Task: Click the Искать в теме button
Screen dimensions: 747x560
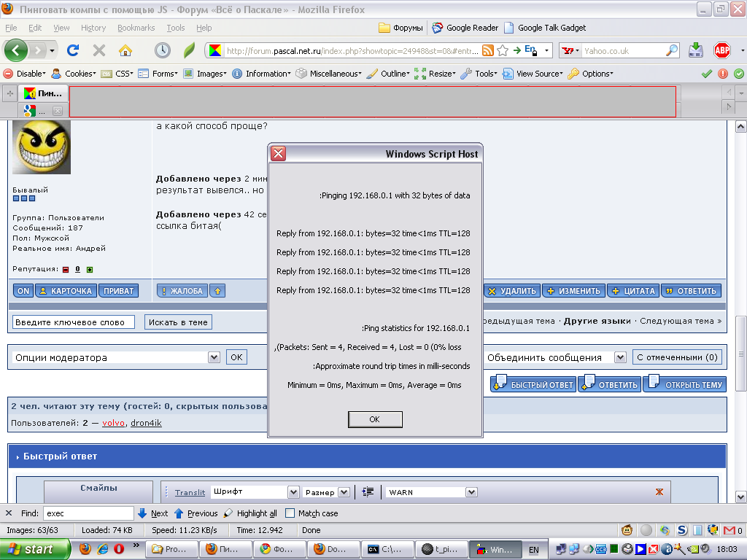Action: (x=178, y=322)
